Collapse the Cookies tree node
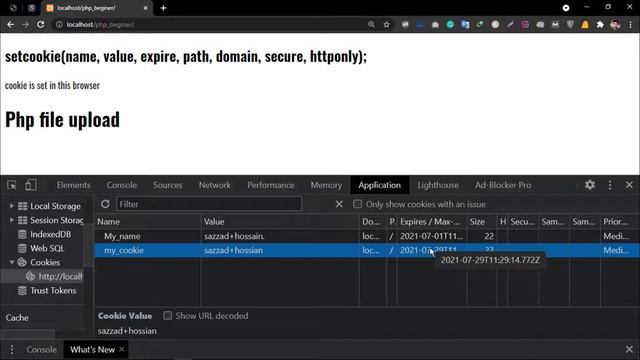The image size is (640, 360). pyautogui.click(x=11, y=262)
